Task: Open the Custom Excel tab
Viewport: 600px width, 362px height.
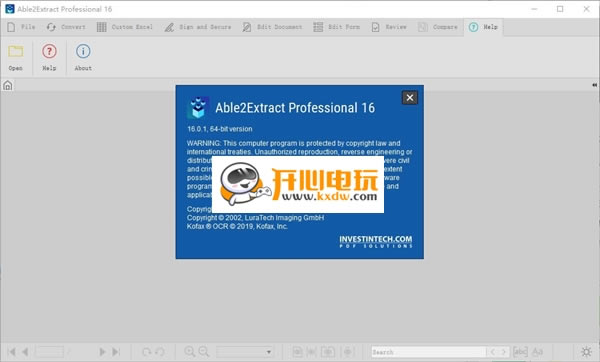Action: point(125,27)
